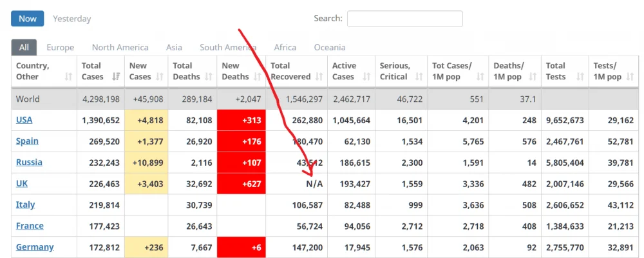
Task: Sort by New Deaths column arrows
Action: point(258,77)
